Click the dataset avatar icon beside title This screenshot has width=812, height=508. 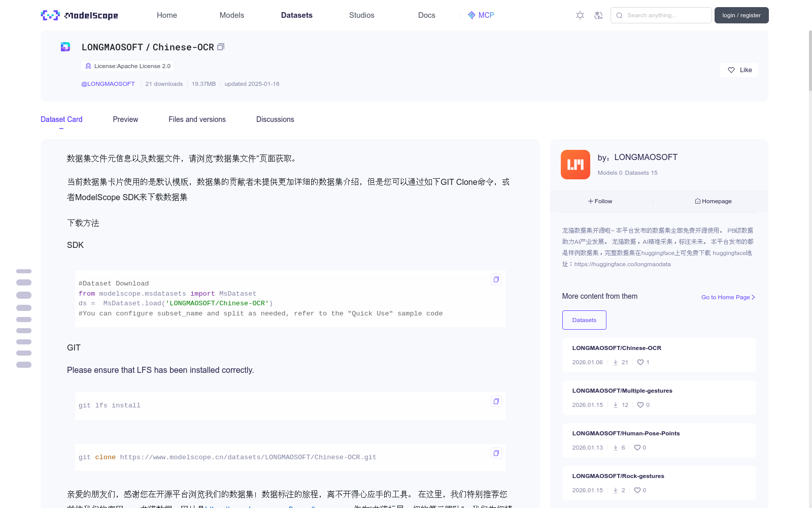tap(65, 47)
